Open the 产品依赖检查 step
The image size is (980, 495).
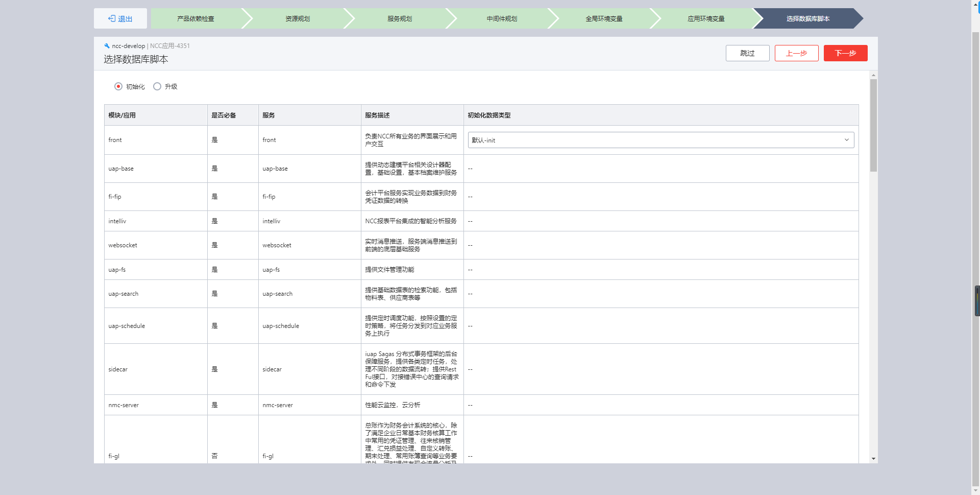pyautogui.click(x=196, y=18)
